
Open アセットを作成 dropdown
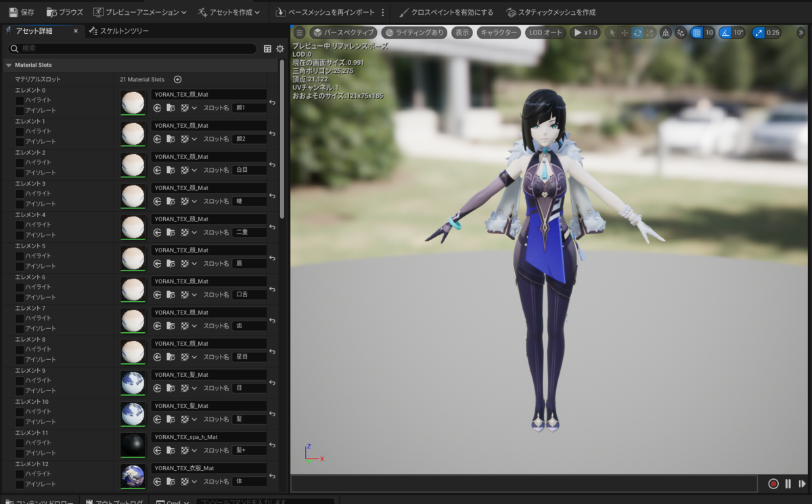pyautogui.click(x=230, y=12)
